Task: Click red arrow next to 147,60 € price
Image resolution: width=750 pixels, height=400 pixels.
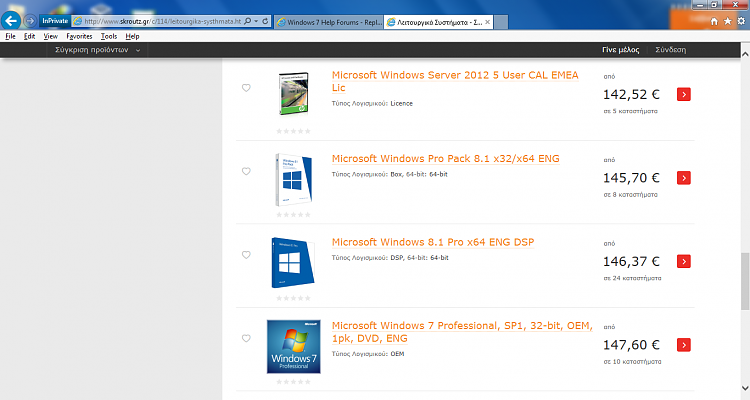Action: coord(684,345)
